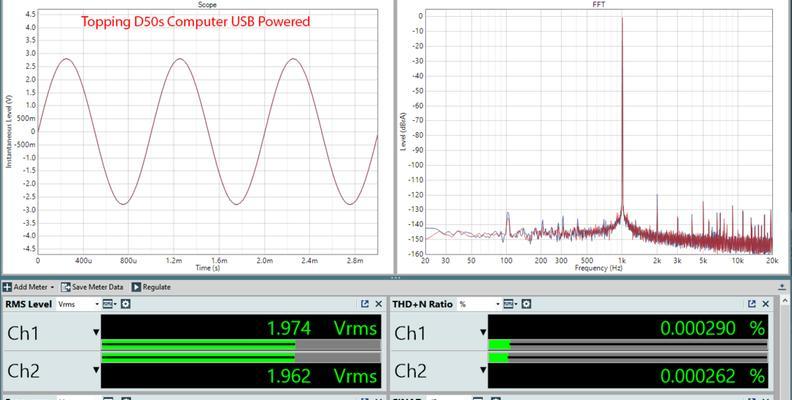
Task: Open THD+N Ratio meter display options icon
Action: click(510, 304)
